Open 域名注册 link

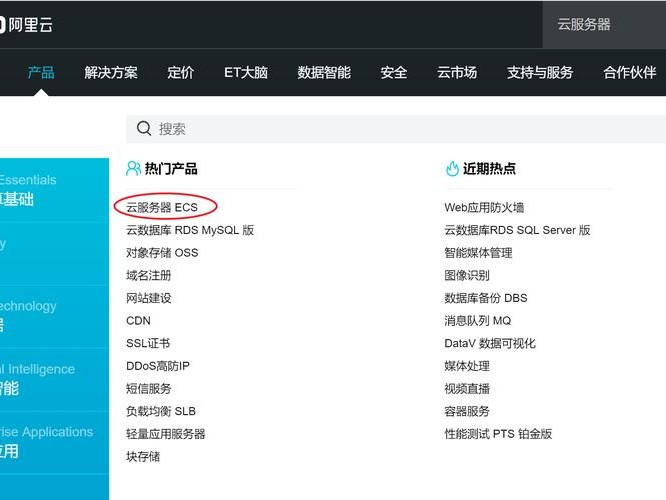(x=149, y=275)
